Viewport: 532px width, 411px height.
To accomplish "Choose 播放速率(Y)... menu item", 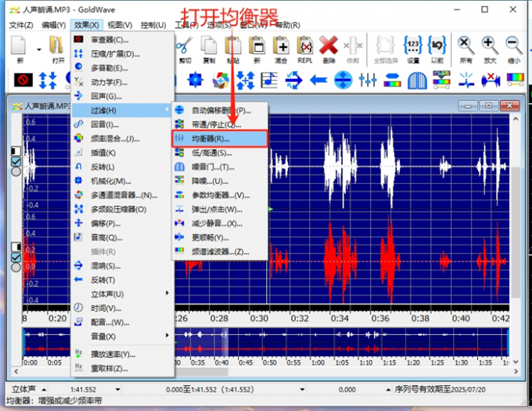I will click(123, 355).
